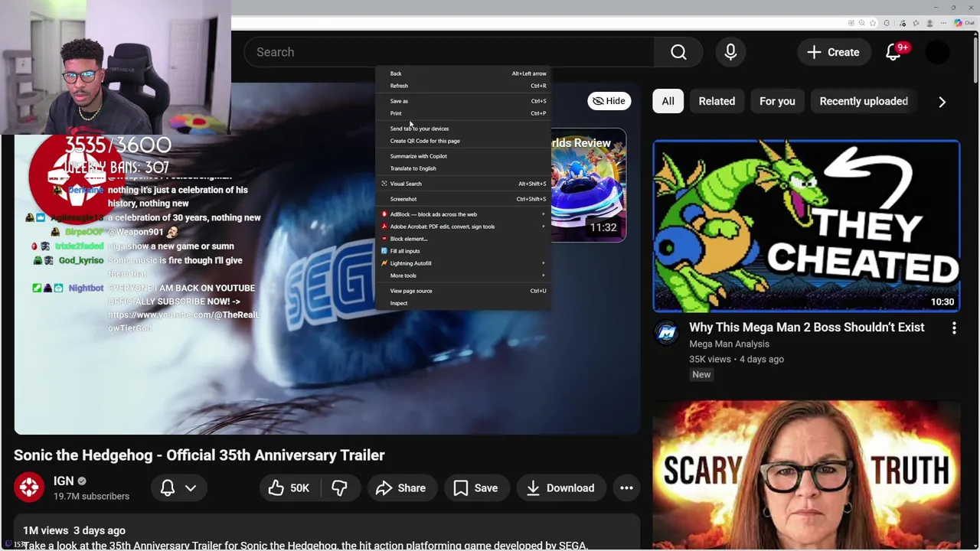Click the IGN channel logo
Image resolution: width=980 pixels, height=551 pixels.
click(x=29, y=487)
